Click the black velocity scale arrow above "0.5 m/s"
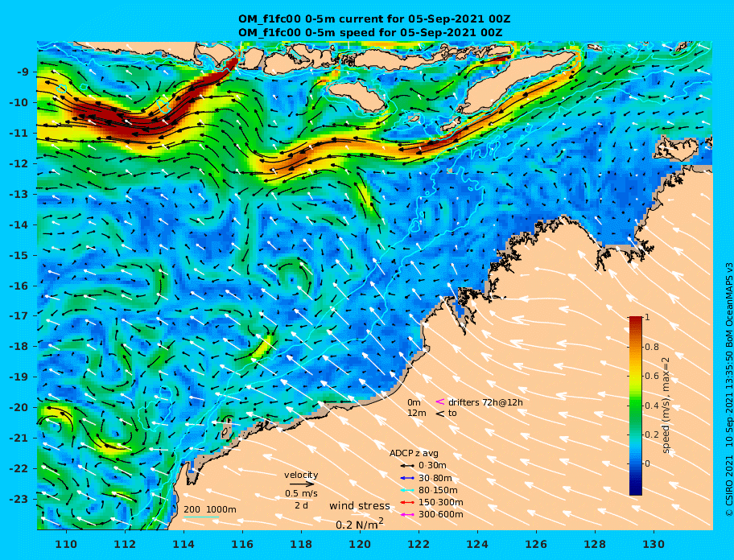734x560 pixels. click(302, 484)
